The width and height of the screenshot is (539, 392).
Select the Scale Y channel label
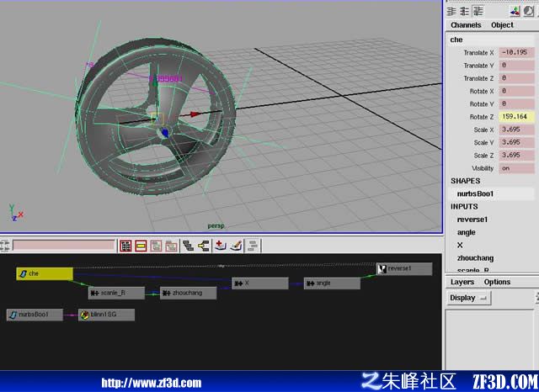pos(483,142)
